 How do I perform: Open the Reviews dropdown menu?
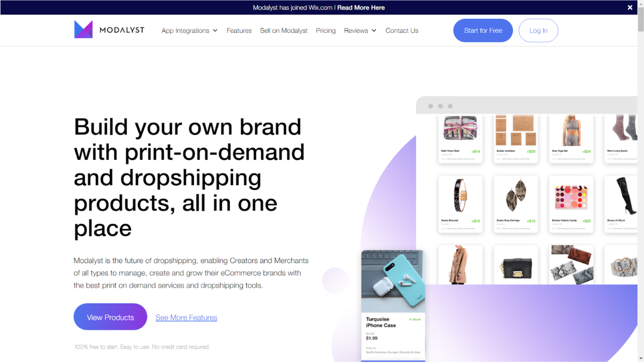360,31
